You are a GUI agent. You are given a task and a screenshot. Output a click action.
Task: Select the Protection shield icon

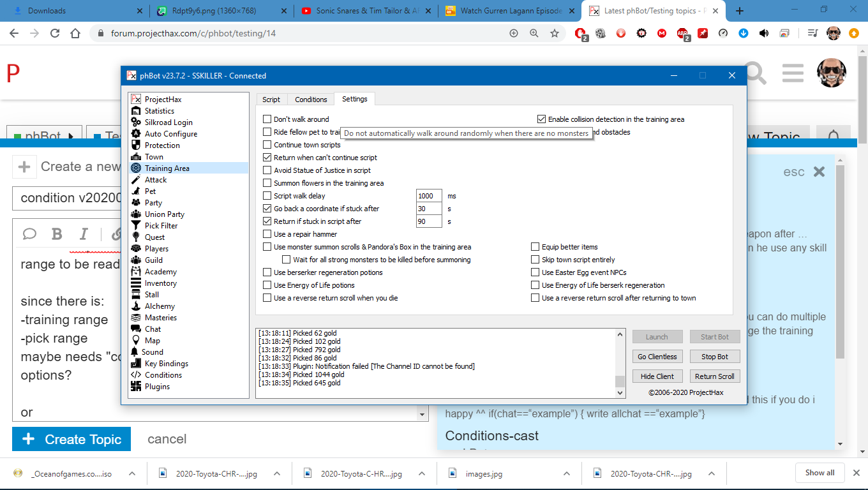click(x=135, y=145)
